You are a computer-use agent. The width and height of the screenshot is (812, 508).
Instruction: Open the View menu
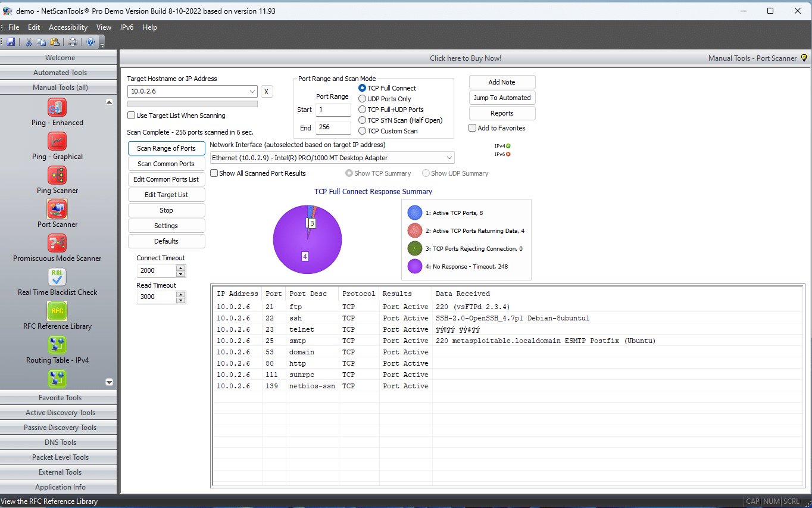tap(104, 27)
